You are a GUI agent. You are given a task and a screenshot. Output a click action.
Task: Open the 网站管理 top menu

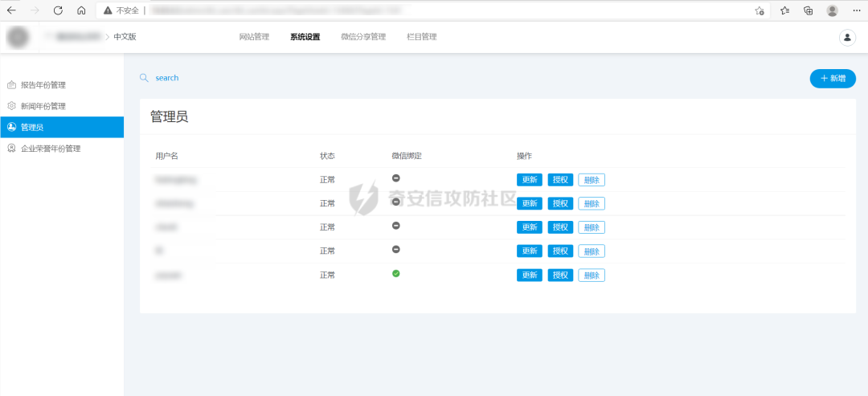tap(254, 37)
